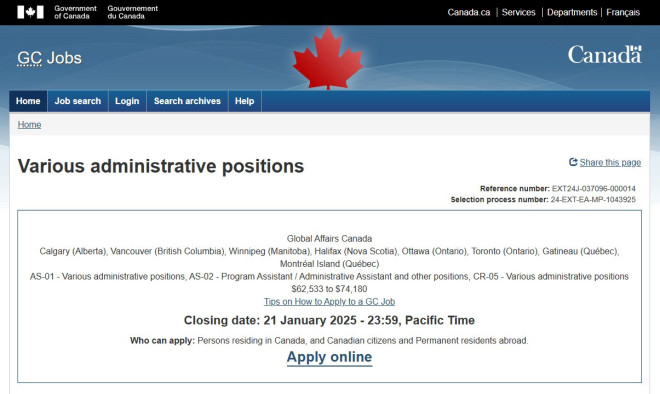The image size is (660, 394).
Task: Select the reference number EXT24J-037096-000014
Action: (x=593, y=189)
